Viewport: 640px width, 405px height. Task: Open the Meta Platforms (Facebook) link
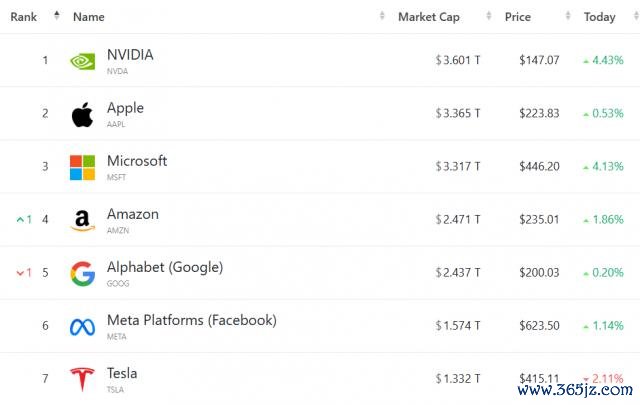[192, 320]
